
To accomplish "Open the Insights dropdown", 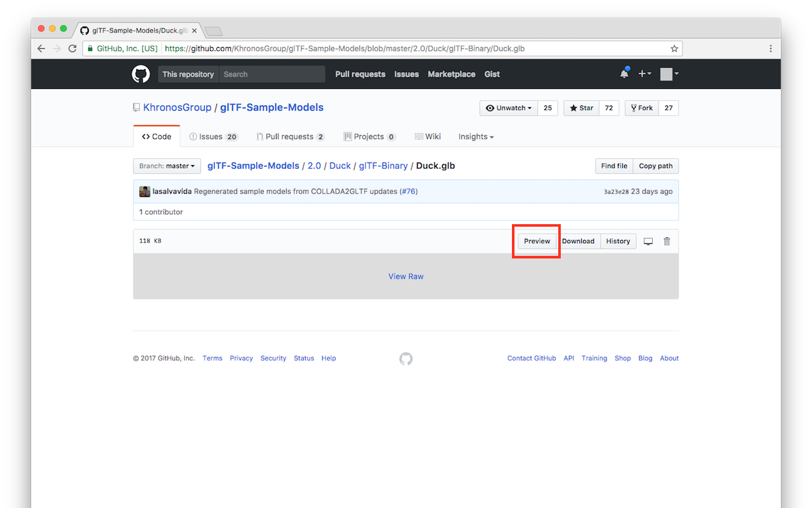I will point(475,136).
